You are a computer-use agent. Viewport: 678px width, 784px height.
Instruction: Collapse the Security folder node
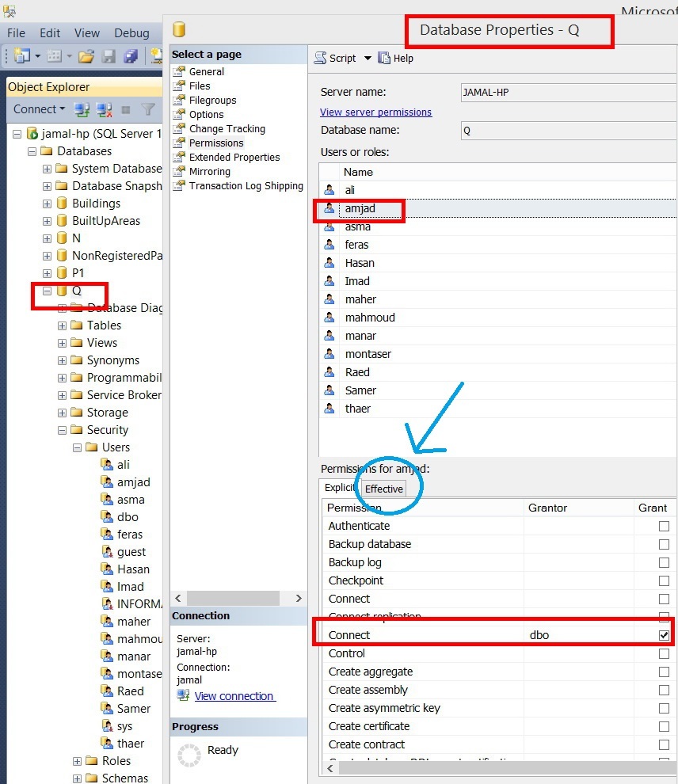pyautogui.click(x=62, y=430)
